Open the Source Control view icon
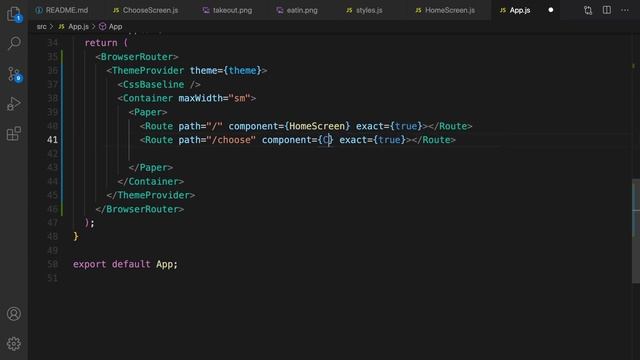 coord(14,74)
